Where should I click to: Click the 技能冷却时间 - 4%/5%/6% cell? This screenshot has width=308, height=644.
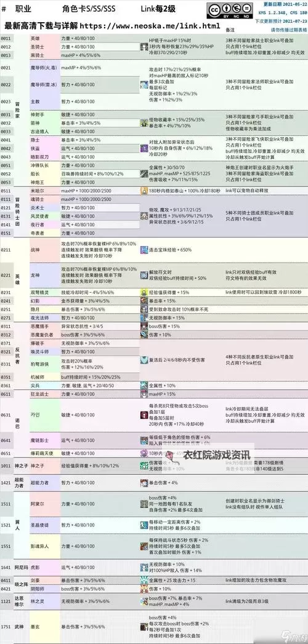click(99, 292)
